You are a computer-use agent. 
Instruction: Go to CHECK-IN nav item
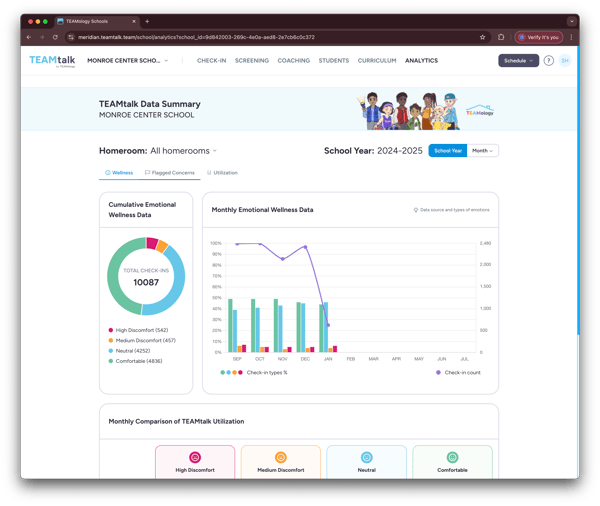(211, 60)
